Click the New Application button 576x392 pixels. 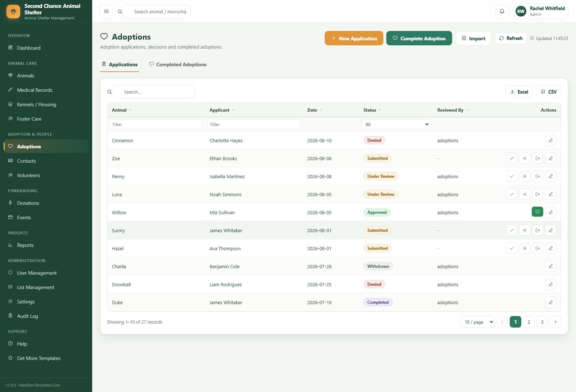[354, 38]
